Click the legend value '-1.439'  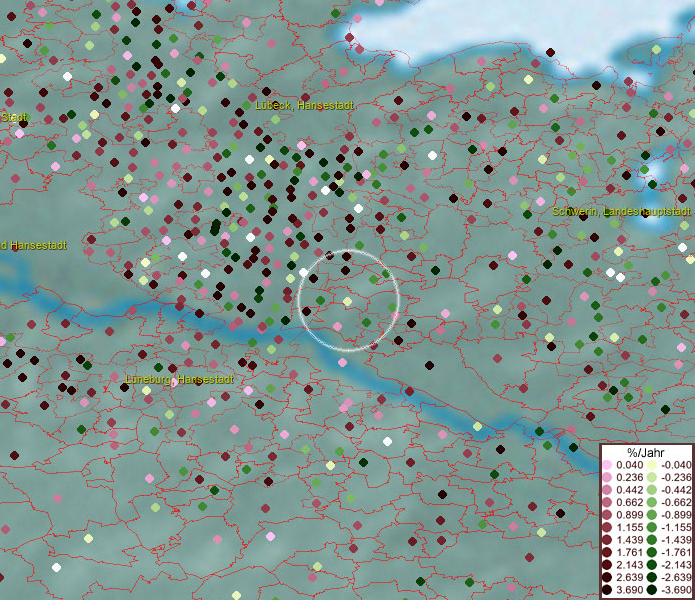click(676, 540)
